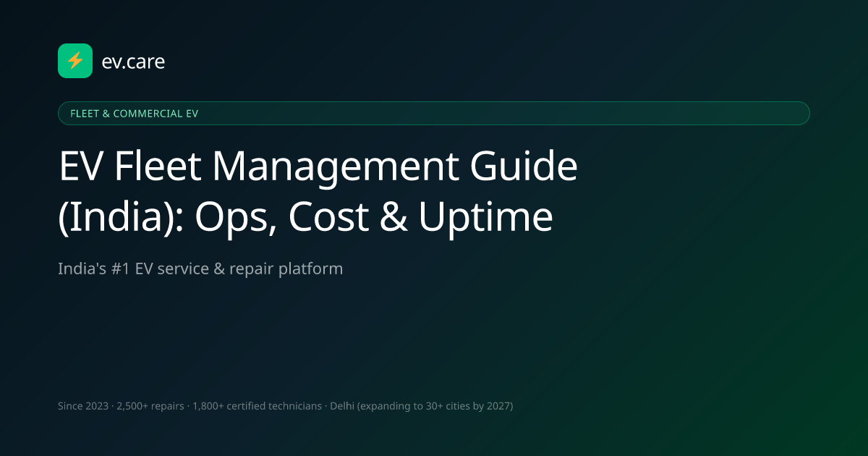Click the EV Fleet Management Guide headline
This screenshot has width=868, height=456.
[318, 192]
